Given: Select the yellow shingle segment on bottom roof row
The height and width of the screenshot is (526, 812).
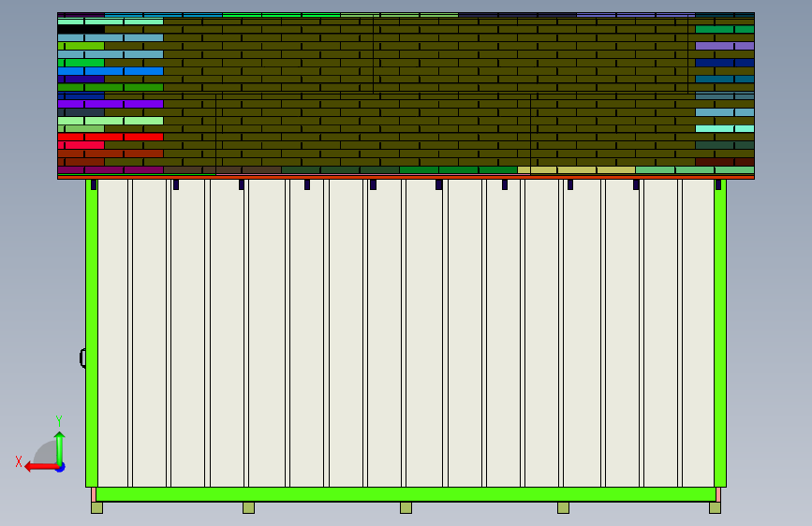Looking at the screenshot, I should coord(576,169).
